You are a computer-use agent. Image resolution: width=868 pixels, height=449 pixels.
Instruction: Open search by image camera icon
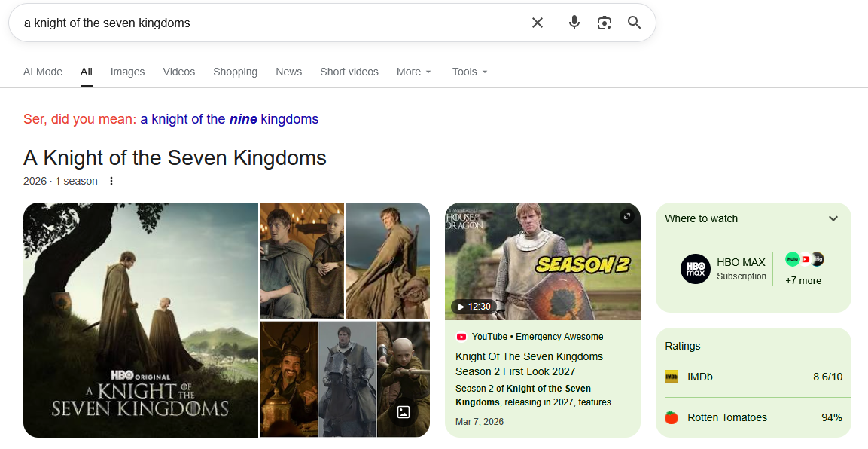point(604,23)
